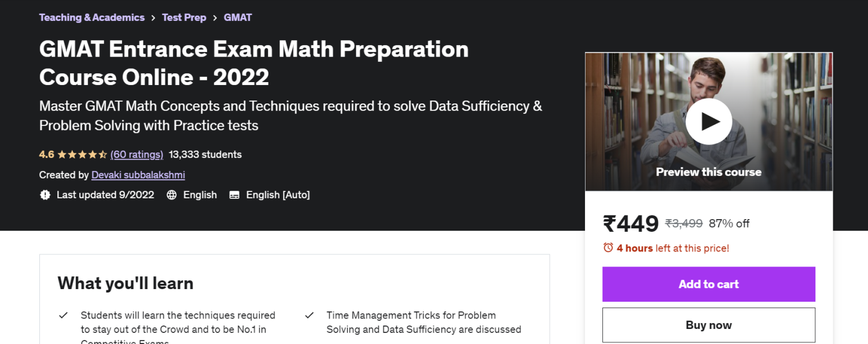Add to cart button
This screenshot has width=868, height=344.
tap(709, 284)
